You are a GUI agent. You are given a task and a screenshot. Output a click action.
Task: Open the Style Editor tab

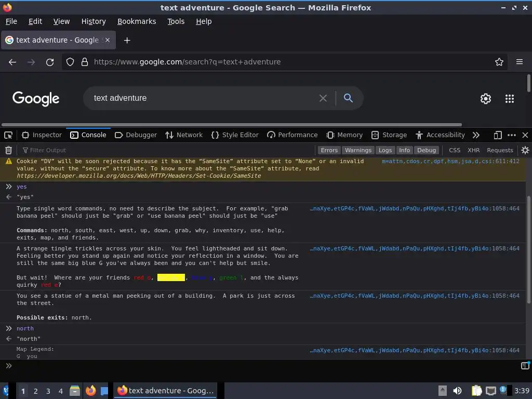[235, 135]
